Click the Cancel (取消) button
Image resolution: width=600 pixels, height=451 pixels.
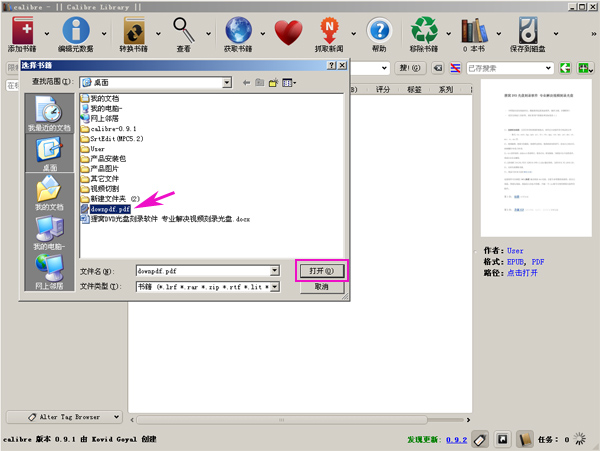tap(321, 287)
